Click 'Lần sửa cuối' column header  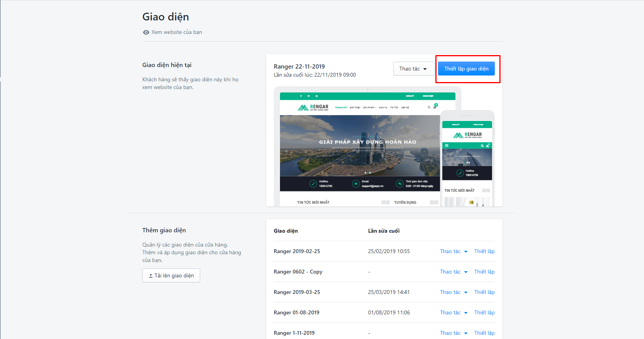tap(384, 231)
